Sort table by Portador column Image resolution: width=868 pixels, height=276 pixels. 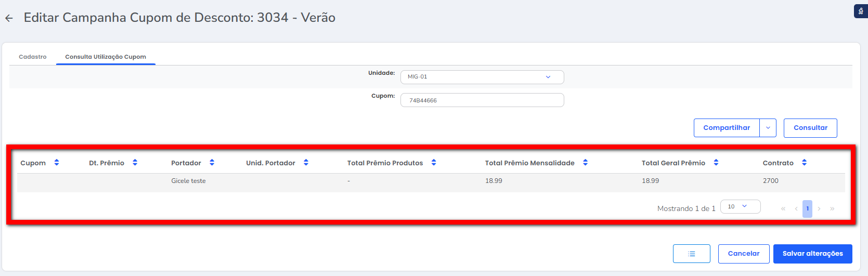(212, 163)
